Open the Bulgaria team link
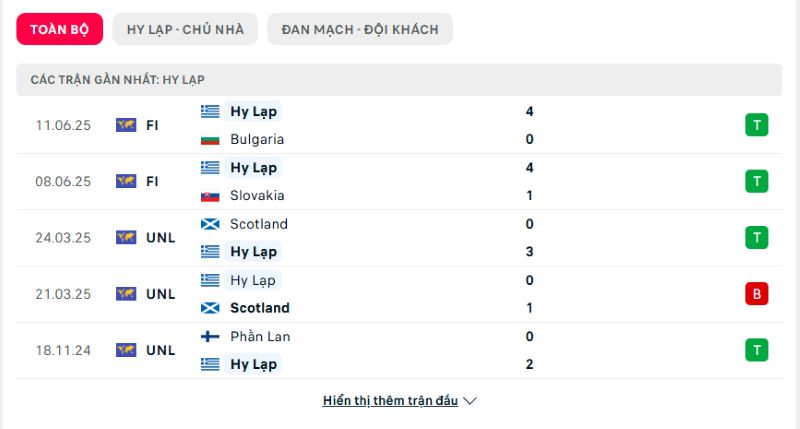 pos(257,140)
